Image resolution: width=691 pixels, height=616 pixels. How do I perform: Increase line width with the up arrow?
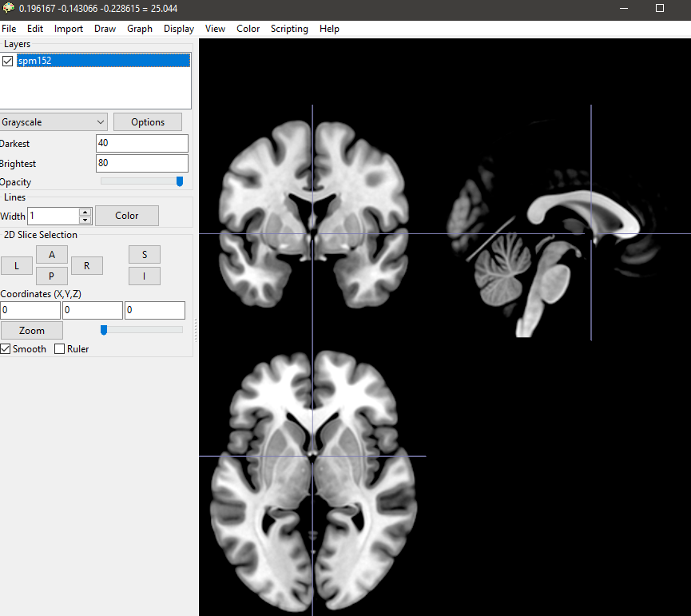point(85,212)
